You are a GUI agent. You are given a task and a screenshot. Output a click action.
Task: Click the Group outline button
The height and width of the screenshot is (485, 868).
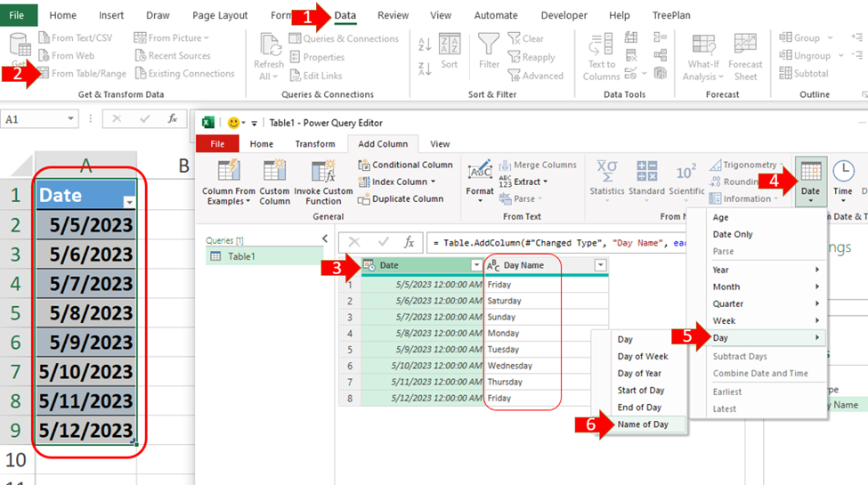coord(806,37)
